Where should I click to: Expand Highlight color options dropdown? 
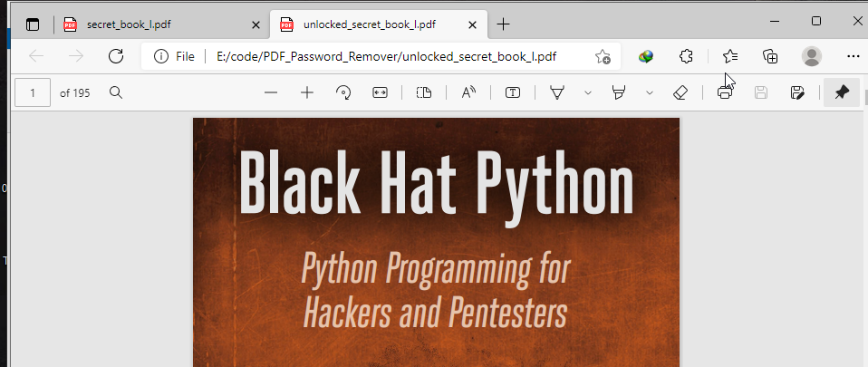point(650,93)
